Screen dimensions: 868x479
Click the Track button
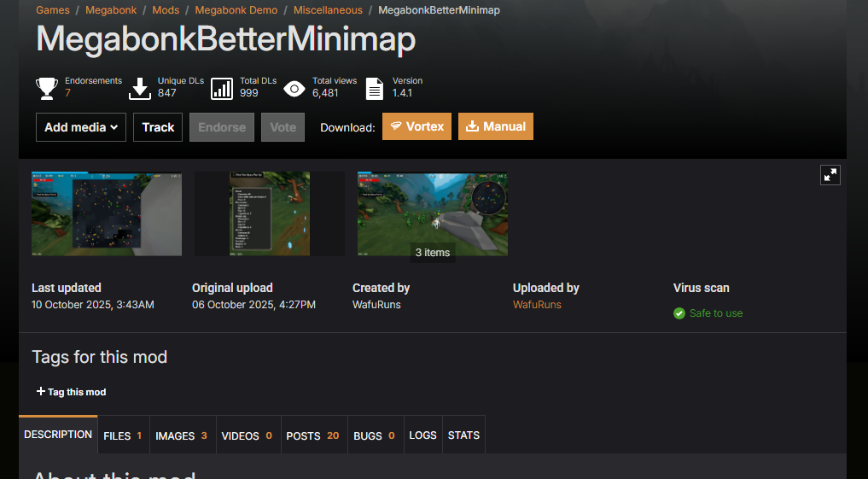click(x=158, y=127)
